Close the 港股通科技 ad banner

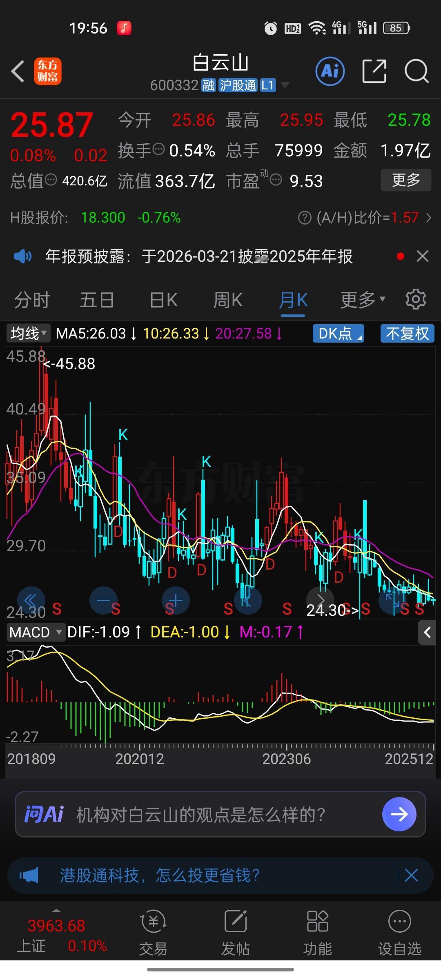tap(411, 875)
